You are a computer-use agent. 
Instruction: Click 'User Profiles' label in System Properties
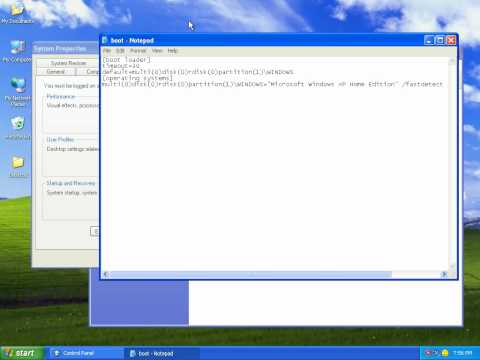[x=60, y=139]
